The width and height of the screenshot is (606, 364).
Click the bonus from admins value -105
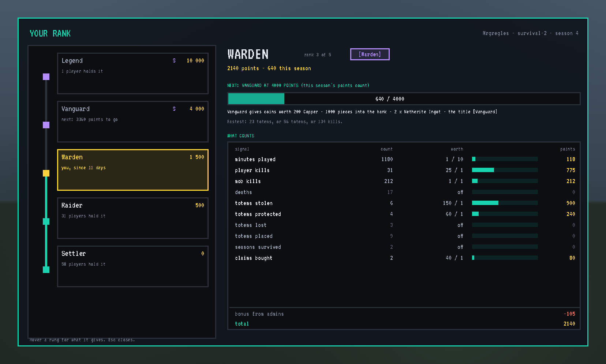(569, 314)
